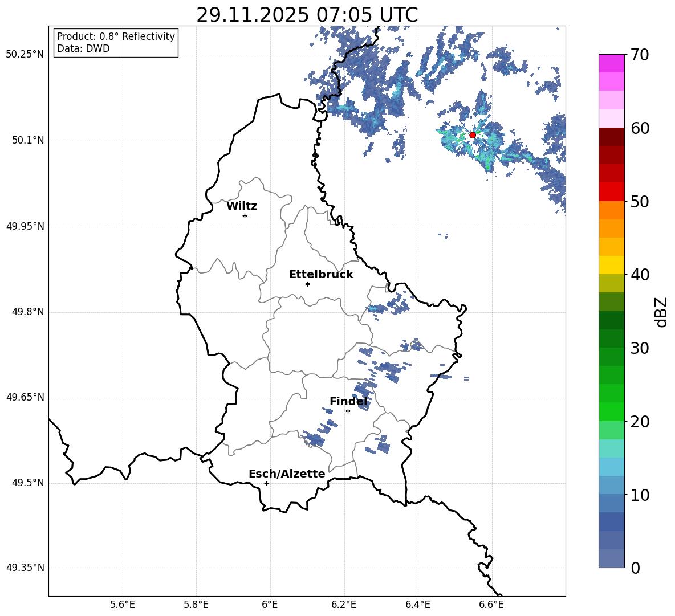This screenshot has height=616, width=675.
Task: Click the orange colorbar segment below 50
Action: 612,210
